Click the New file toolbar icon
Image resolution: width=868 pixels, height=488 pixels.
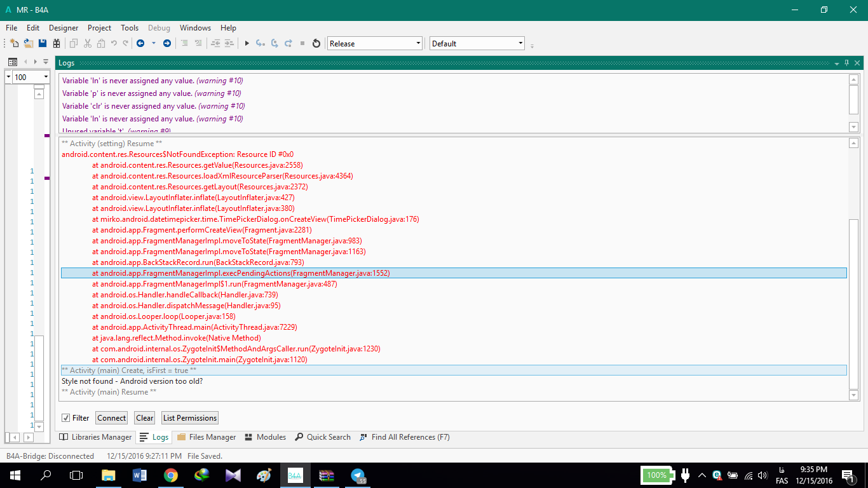click(x=14, y=43)
